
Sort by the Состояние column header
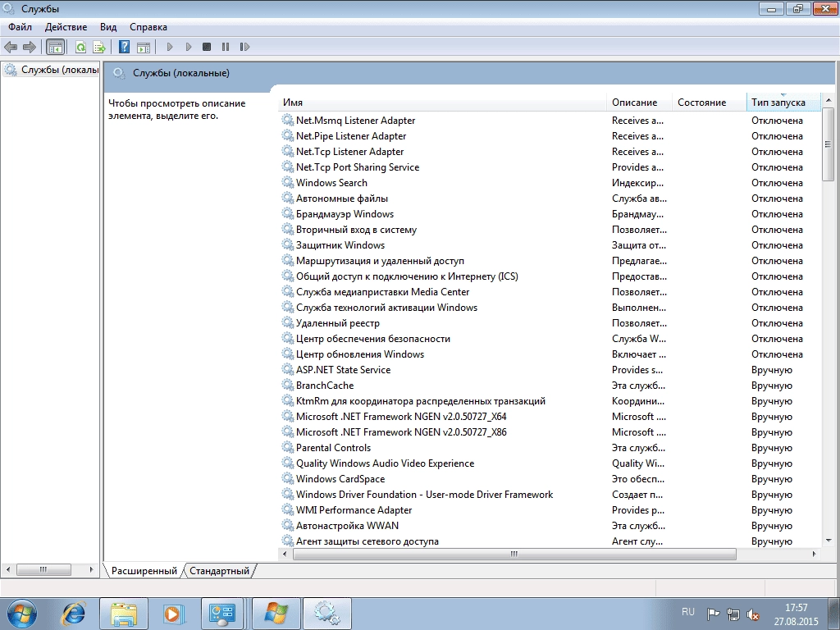tap(709, 103)
